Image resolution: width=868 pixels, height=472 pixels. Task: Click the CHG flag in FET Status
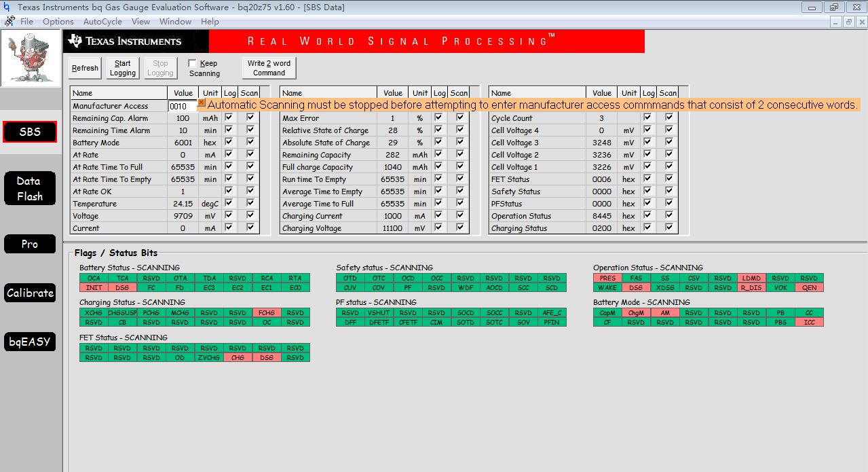238,357
